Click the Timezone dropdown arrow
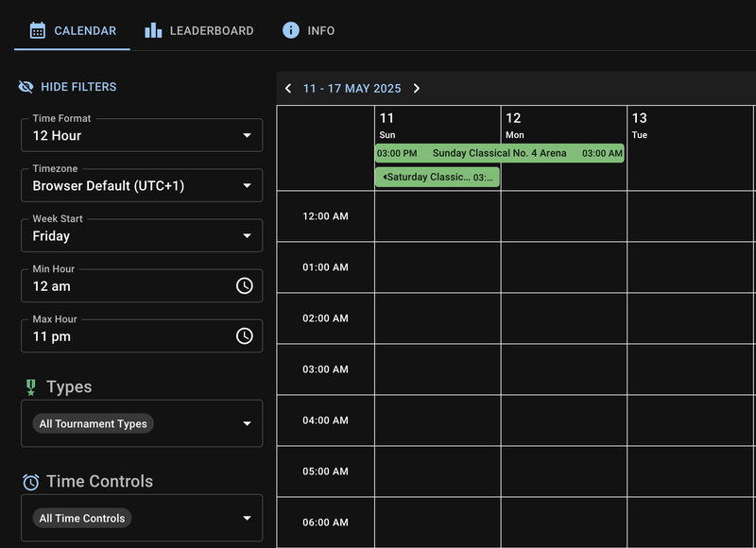Image resolution: width=756 pixels, height=548 pixels. 247,185
